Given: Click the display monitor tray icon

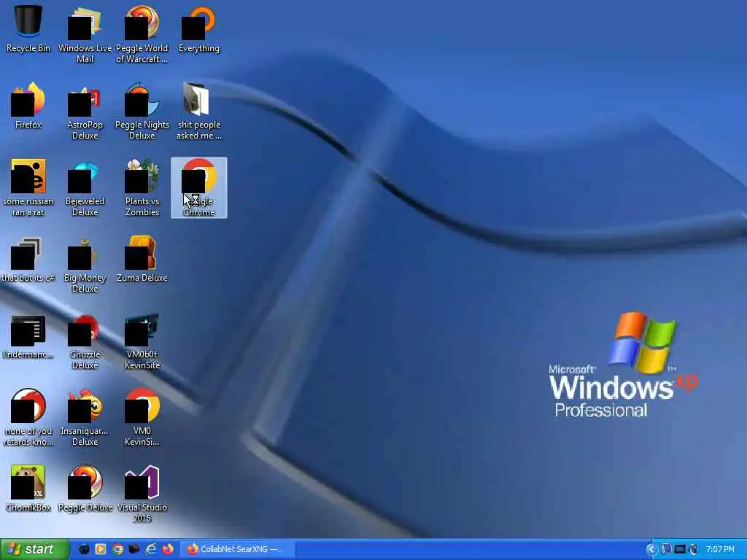Looking at the screenshot, I should 680,549.
